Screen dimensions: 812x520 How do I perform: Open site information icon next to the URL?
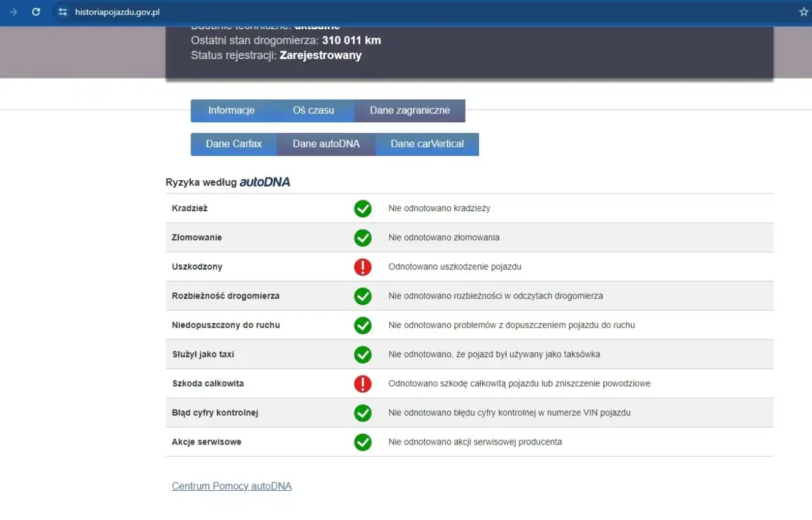62,11
